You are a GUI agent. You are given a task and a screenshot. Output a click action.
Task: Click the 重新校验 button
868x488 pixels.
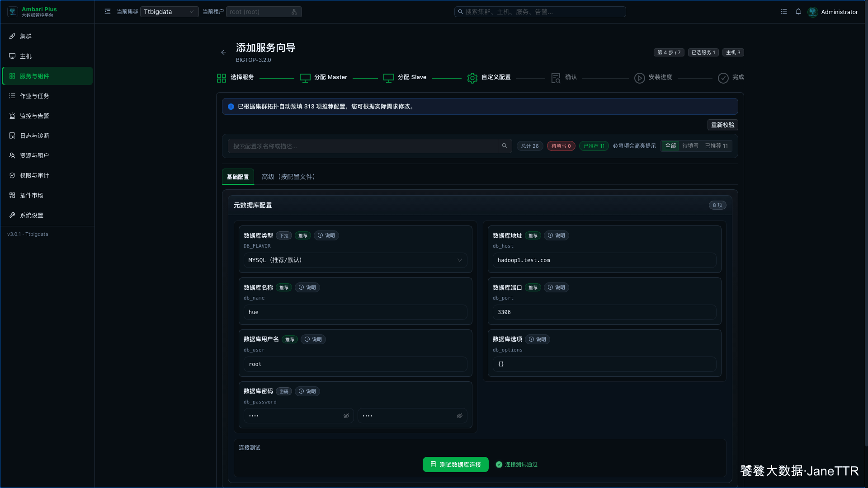[x=723, y=125]
